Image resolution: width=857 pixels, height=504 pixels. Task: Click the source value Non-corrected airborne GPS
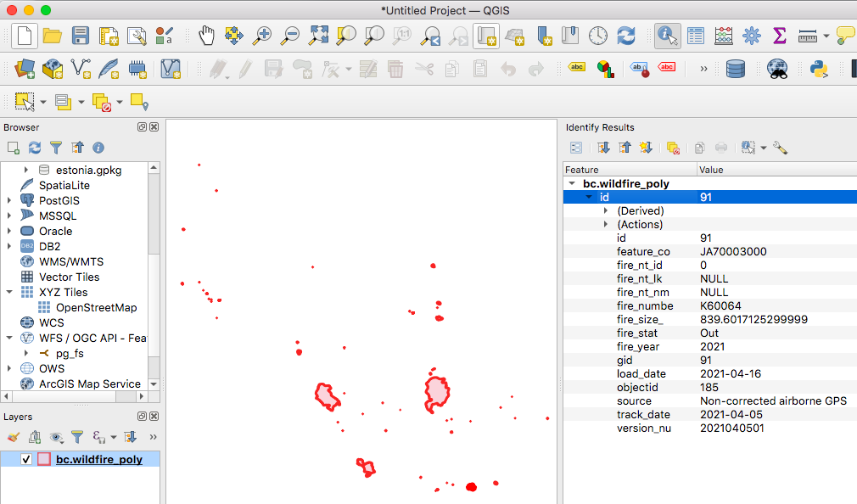[x=773, y=400]
